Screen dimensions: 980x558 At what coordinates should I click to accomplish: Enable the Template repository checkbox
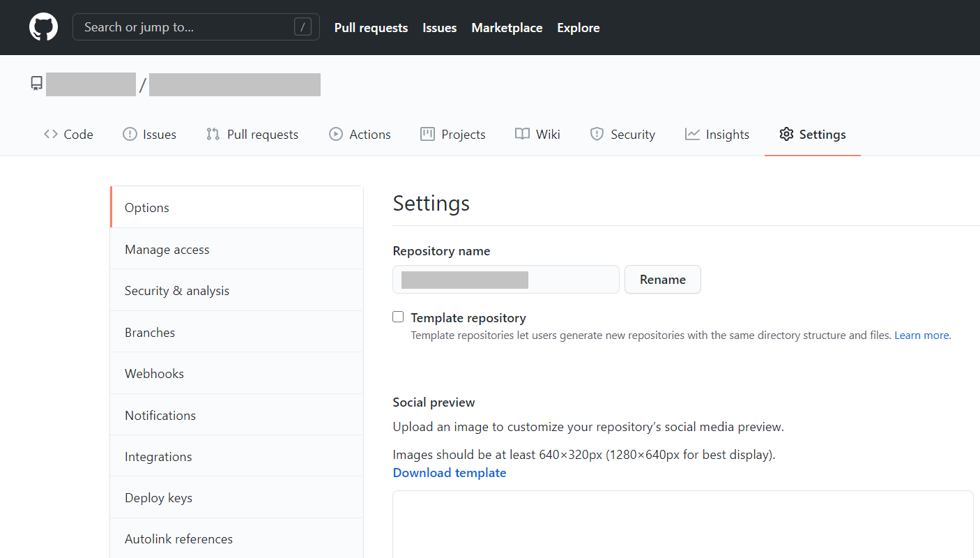coord(398,317)
